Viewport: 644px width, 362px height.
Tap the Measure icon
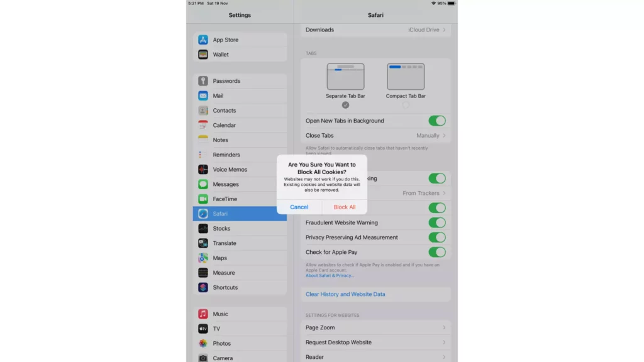tap(203, 273)
